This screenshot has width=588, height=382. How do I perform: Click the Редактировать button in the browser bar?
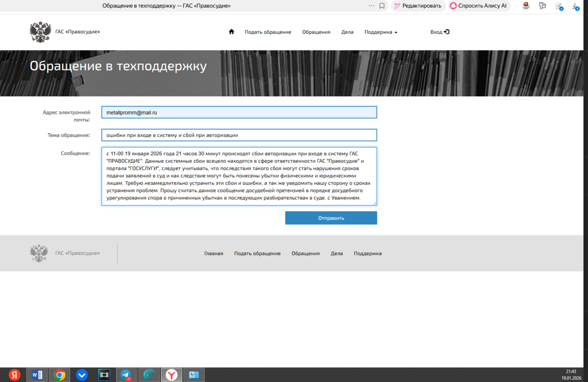[x=417, y=6]
